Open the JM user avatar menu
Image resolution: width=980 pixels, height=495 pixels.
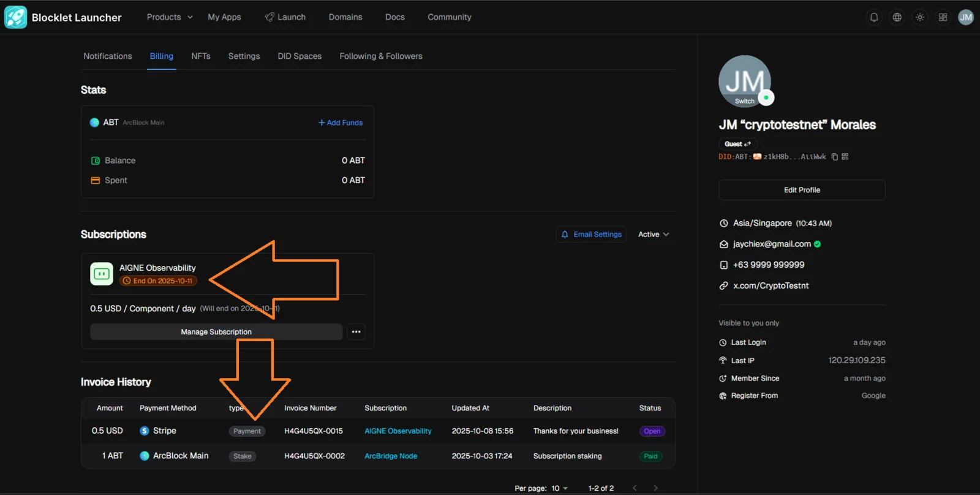[x=966, y=17]
